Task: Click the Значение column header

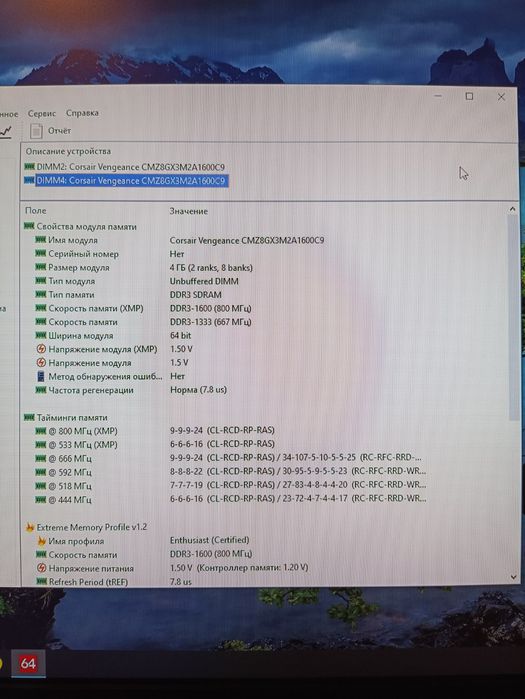Action: (188, 211)
